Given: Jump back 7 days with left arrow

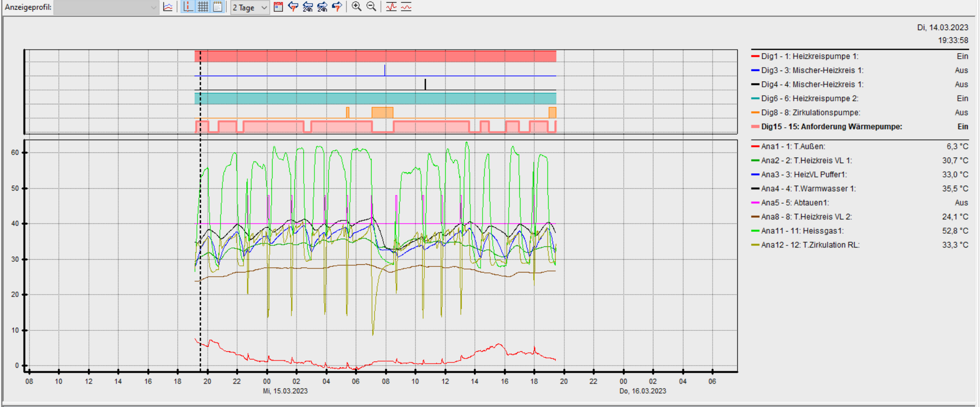Looking at the screenshot, I should click(x=293, y=7).
